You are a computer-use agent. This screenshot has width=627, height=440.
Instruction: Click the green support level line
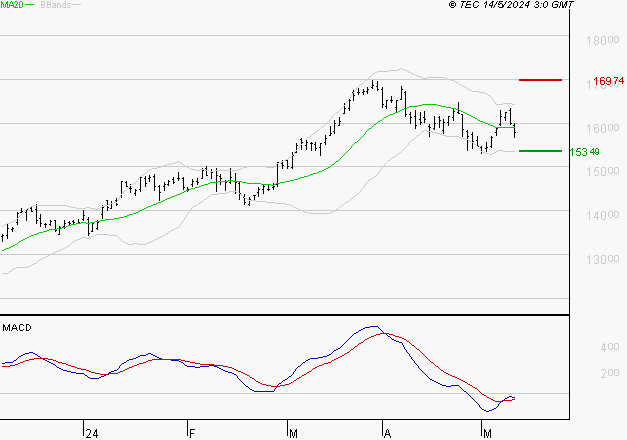click(x=540, y=151)
